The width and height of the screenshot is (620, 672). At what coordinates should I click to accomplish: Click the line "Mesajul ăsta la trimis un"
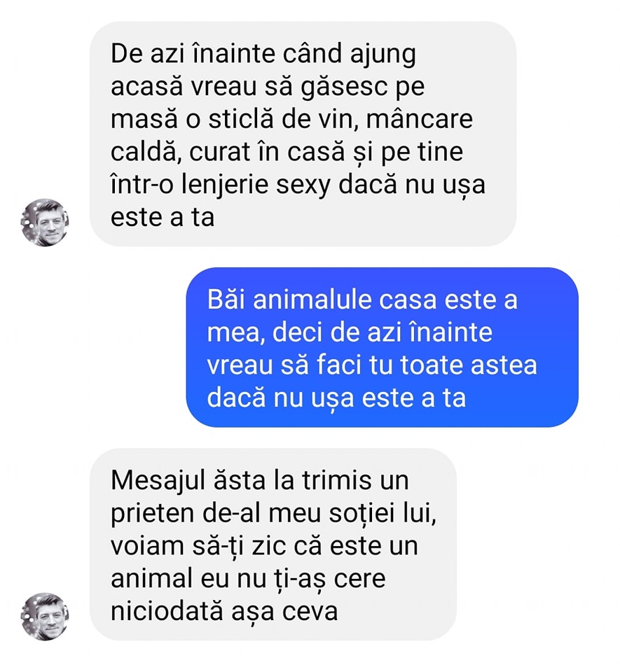click(x=259, y=482)
